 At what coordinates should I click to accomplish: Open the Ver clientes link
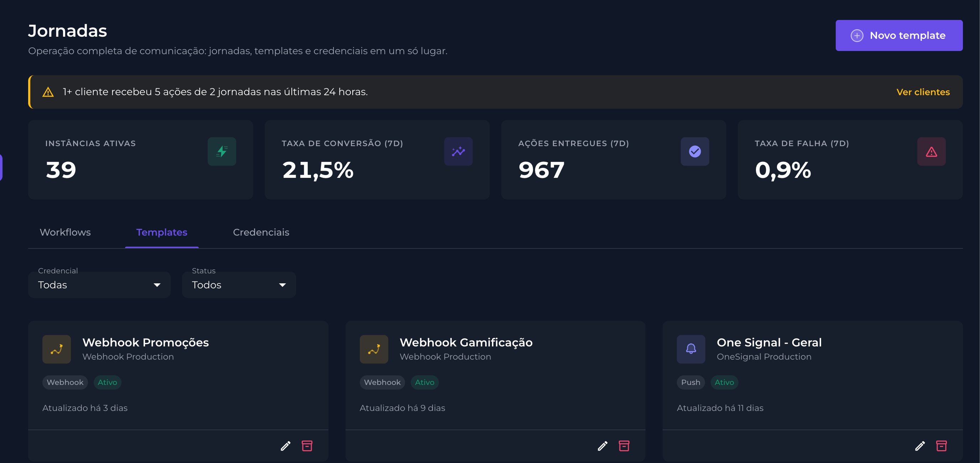coord(923,92)
